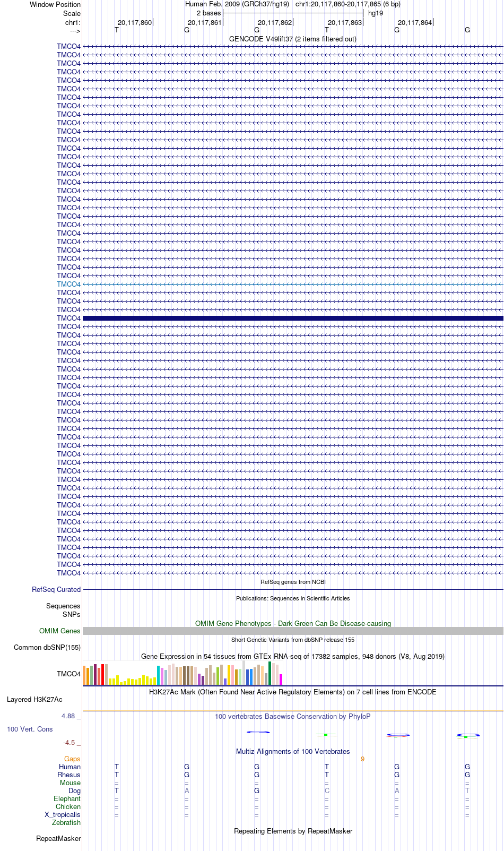This screenshot has width=504, height=851.
Task: Select the Dog alignment row label
Action: 74,790
